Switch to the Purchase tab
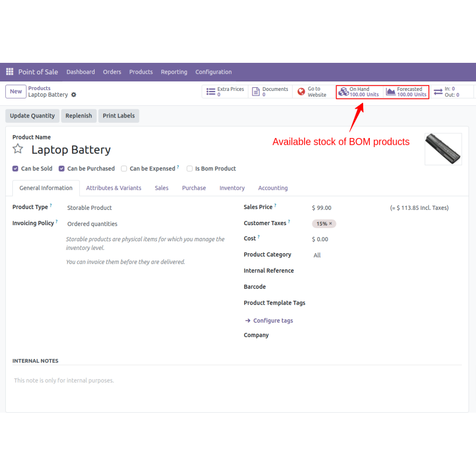The width and height of the screenshot is (476, 476). tap(194, 188)
